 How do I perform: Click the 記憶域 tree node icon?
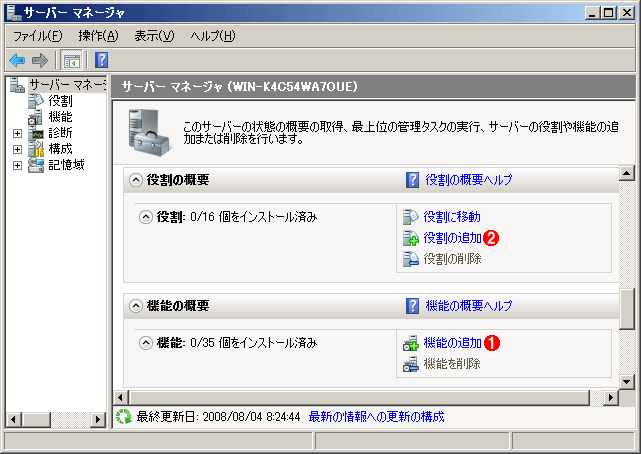[x=36, y=165]
